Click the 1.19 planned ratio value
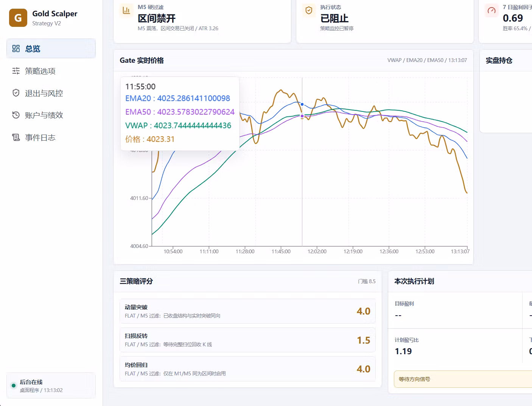Image resolution: width=532 pixels, height=406 pixels. tap(403, 351)
